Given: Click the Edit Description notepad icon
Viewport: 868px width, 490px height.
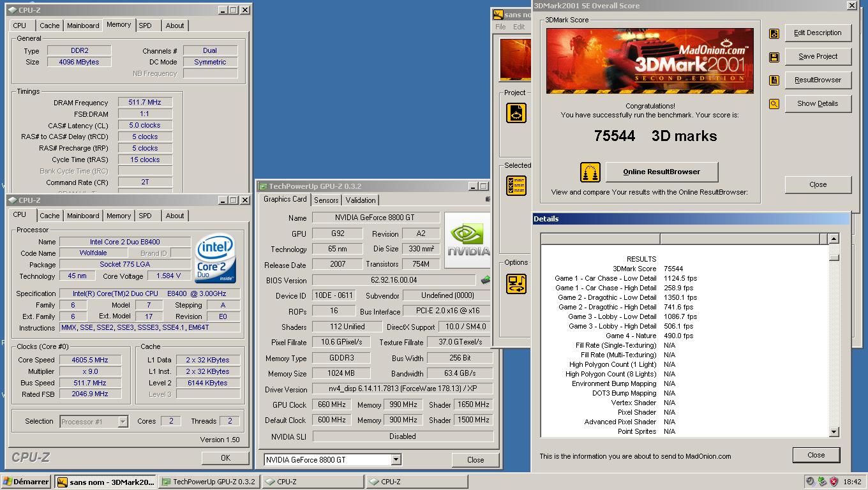Looking at the screenshot, I should coord(774,34).
